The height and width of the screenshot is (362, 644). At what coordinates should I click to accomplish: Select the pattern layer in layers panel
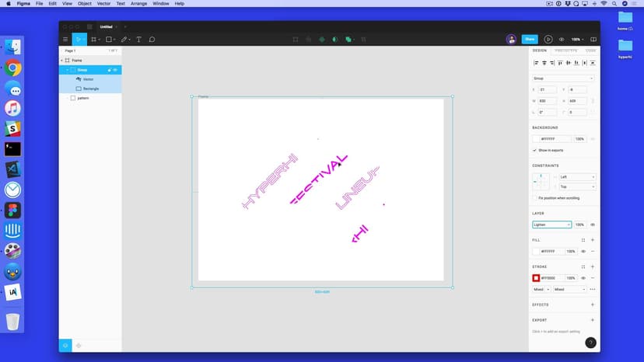point(82,98)
